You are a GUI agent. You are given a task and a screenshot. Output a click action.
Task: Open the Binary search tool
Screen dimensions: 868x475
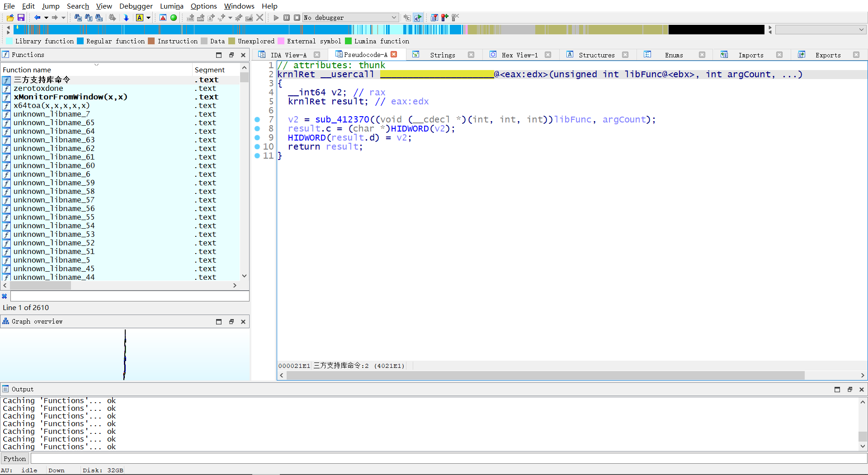click(99, 18)
